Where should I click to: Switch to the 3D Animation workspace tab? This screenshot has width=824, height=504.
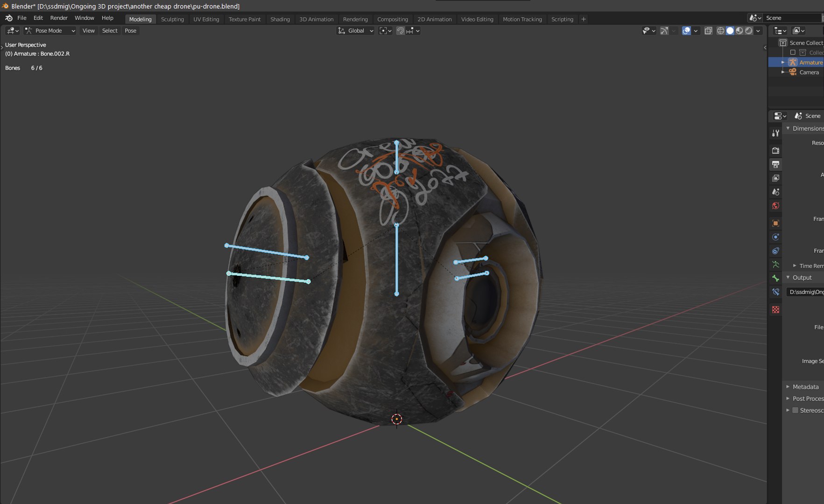(317, 19)
